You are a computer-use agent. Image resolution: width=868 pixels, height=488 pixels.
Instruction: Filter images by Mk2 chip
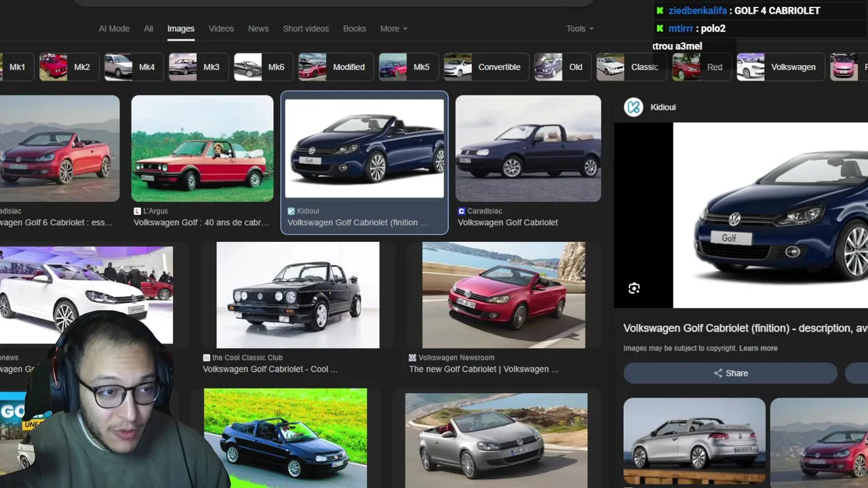(x=68, y=67)
